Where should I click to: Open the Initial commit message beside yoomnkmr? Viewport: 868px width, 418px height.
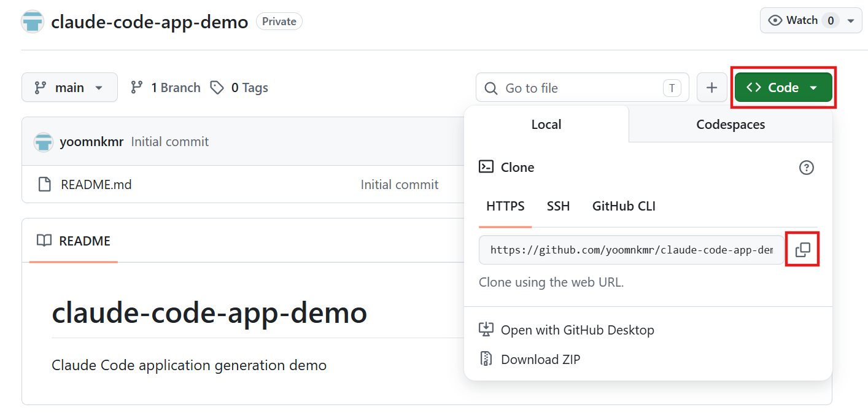(x=170, y=142)
